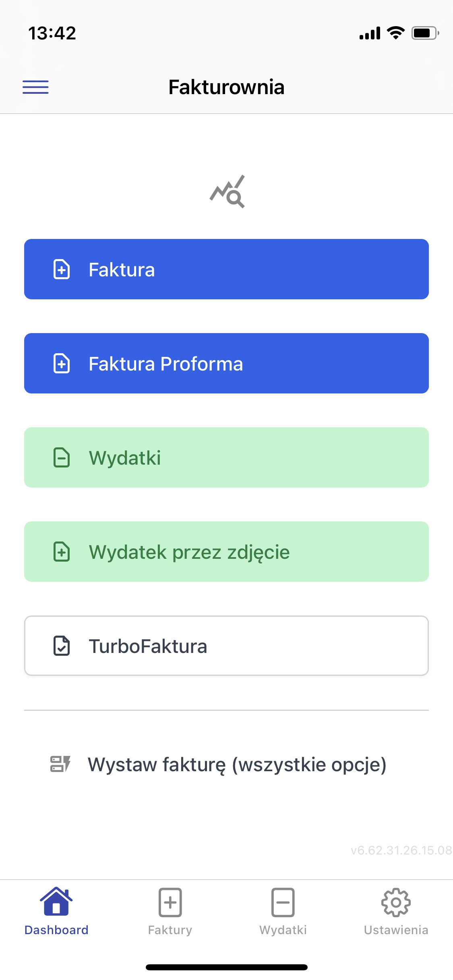The width and height of the screenshot is (453, 980).
Task: Tap the Wi-Fi status icon
Action: tap(396, 33)
